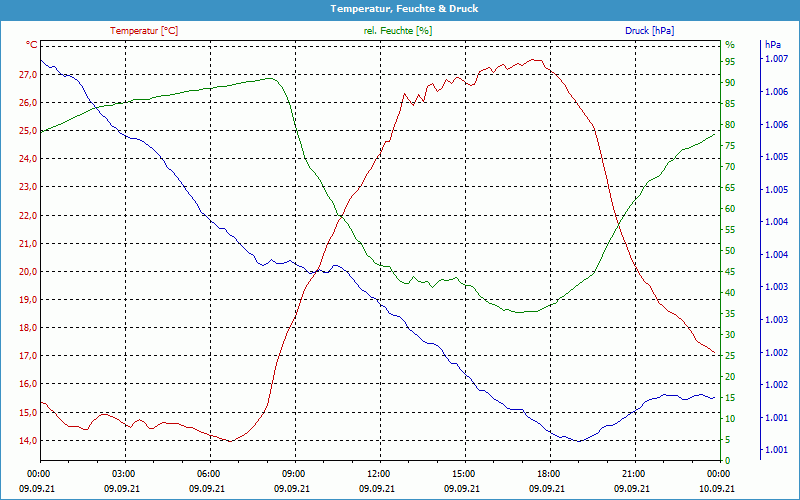
Task: Click the peak of the red temperature curve
Action: [535, 60]
